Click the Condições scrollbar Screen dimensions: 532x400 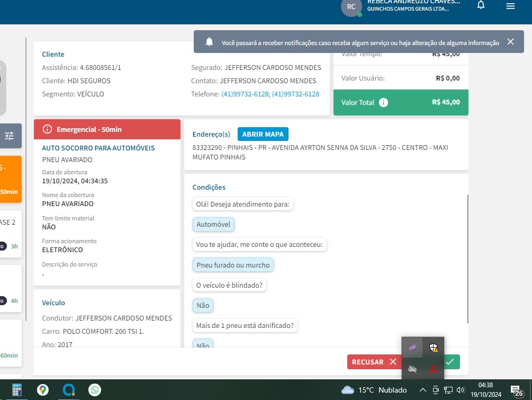tap(467, 259)
